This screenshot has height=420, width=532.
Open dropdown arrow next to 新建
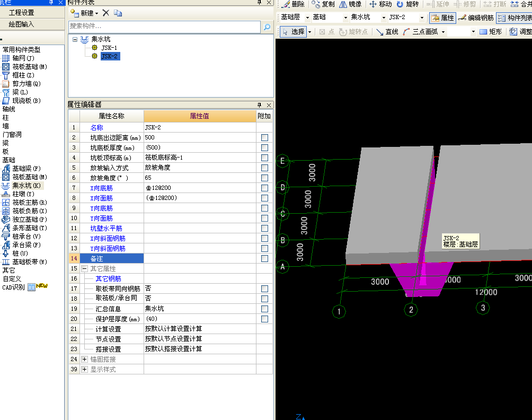click(96, 14)
